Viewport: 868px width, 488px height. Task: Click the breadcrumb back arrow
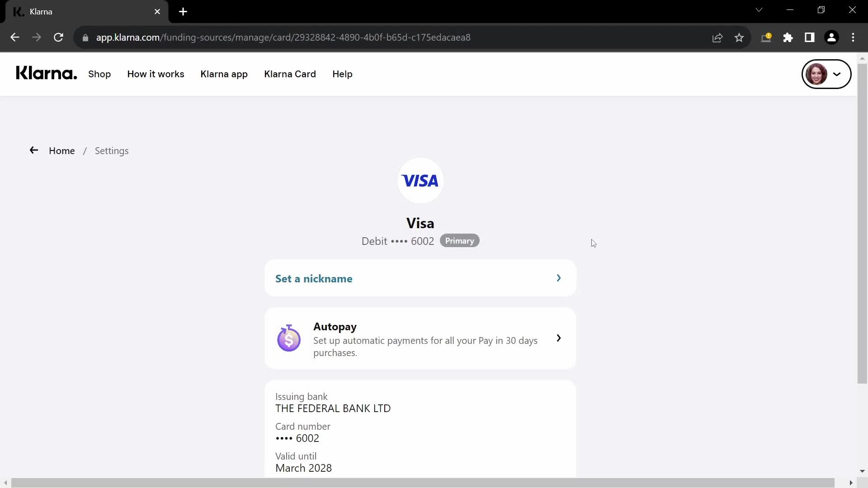(34, 150)
